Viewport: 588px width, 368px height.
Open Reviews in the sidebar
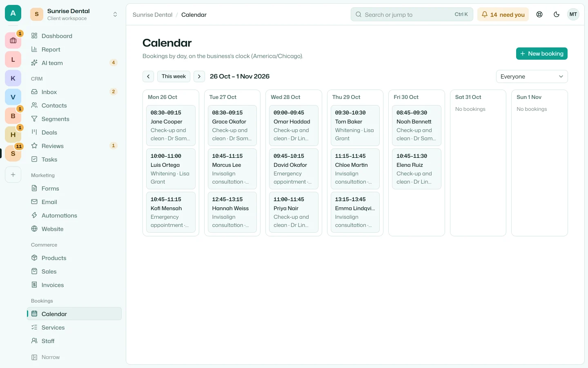point(74,146)
